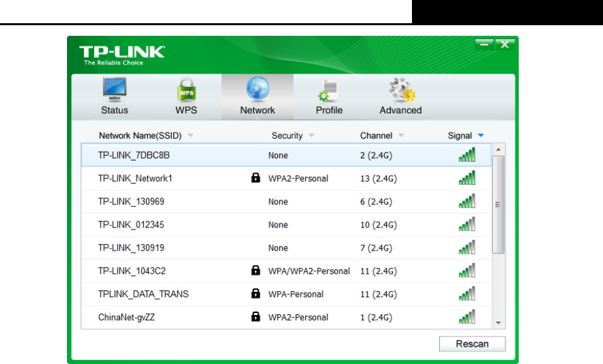Switch to the WPS tab label
Screen dimensions: 603x364
tap(186, 110)
